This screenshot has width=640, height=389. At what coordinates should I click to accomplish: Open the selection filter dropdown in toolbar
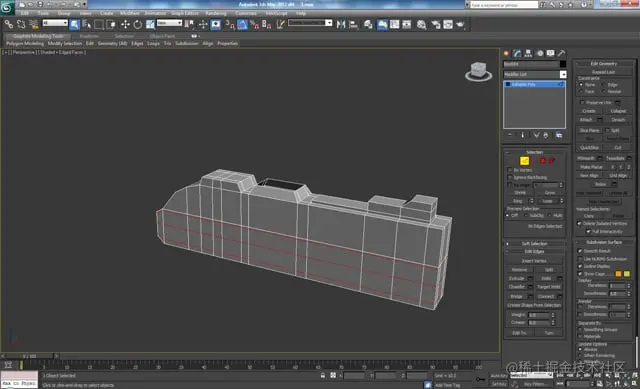pyautogui.click(x=55, y=23)
